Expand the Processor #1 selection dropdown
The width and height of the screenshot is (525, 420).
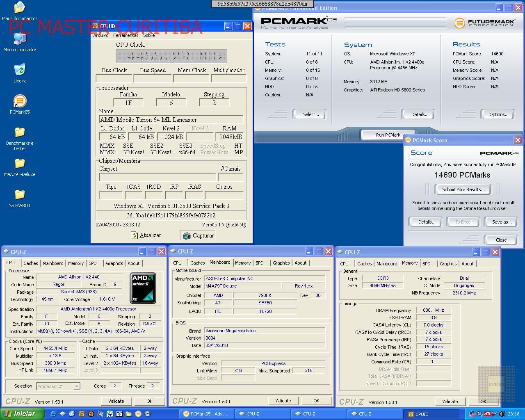point(76,386)
